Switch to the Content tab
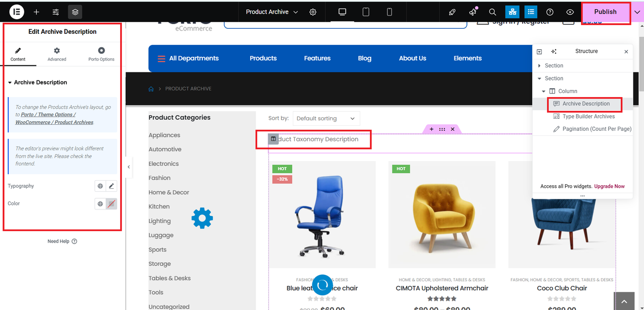Viewport: 644px width, 310px height. coord(18,54)
